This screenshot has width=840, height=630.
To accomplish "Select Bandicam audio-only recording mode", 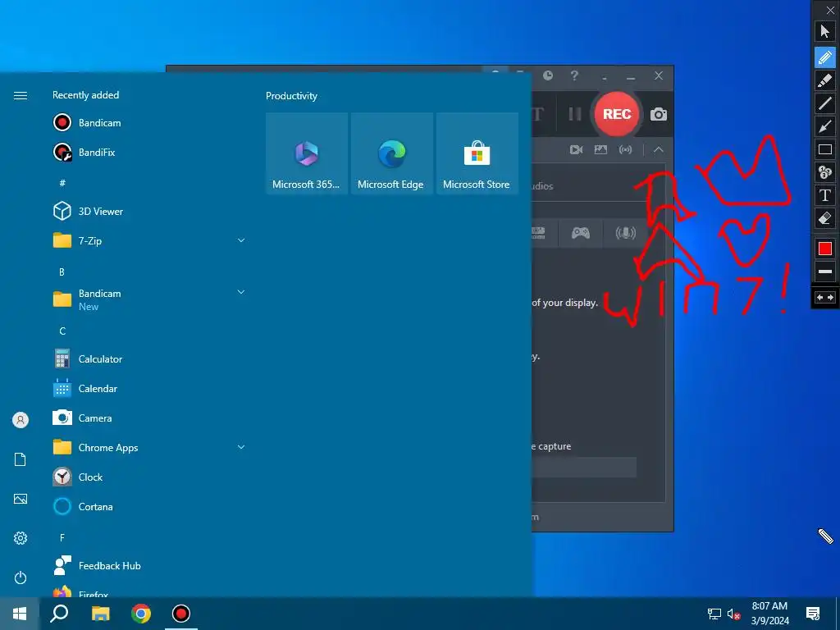I will [x=625, y=232].
